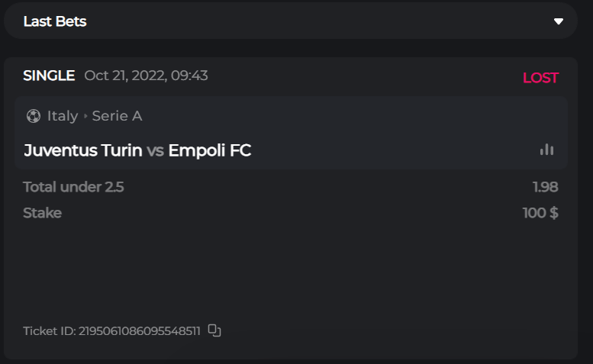Click the Last Bets header title
The width and height of the screenshot is (593, 364).
pos(55,21)
